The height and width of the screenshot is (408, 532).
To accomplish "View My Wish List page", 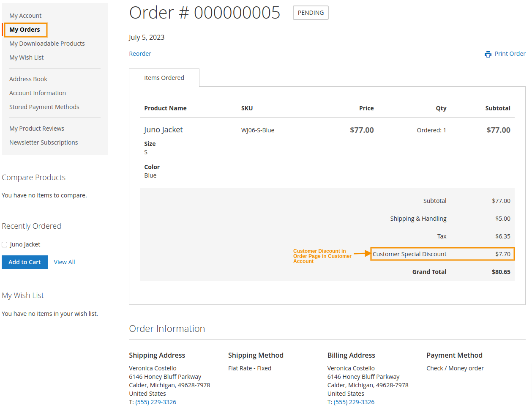I will point(26,57).
